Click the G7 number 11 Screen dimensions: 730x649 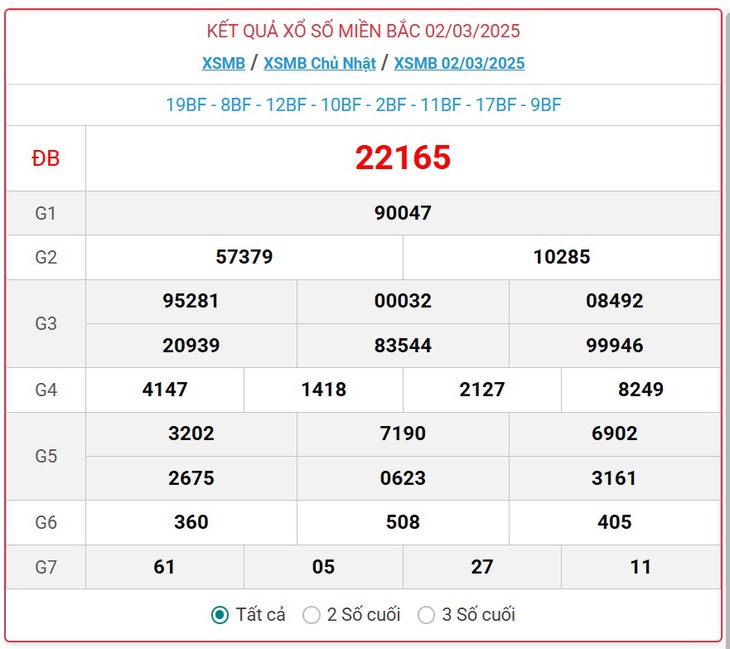[641, 567]
